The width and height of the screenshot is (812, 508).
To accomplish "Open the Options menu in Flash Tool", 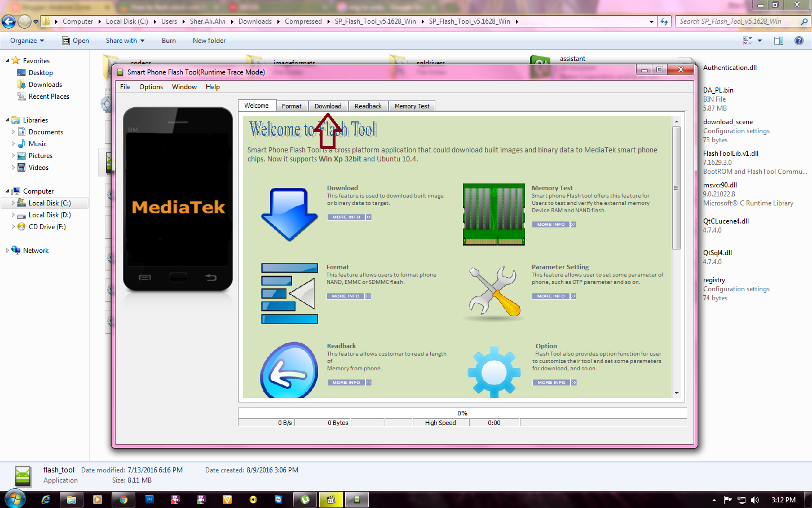I will (x=151, y=87).
